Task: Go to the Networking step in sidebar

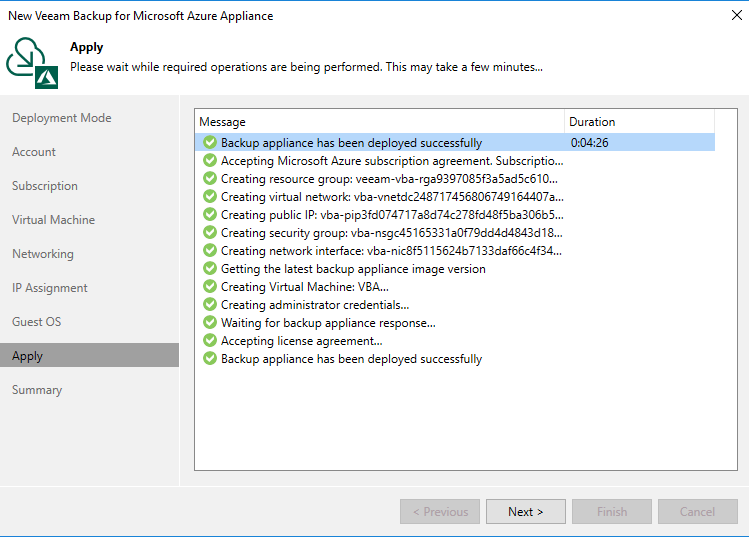Action: [43, 254]
